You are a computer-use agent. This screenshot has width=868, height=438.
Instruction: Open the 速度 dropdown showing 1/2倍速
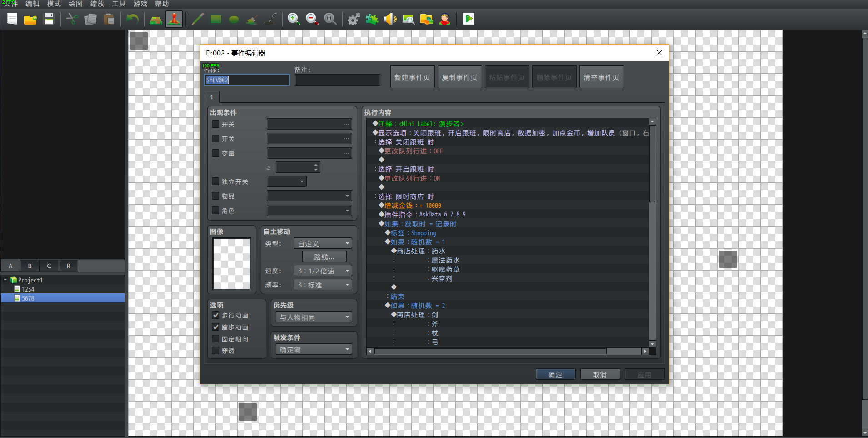point(323,271)
